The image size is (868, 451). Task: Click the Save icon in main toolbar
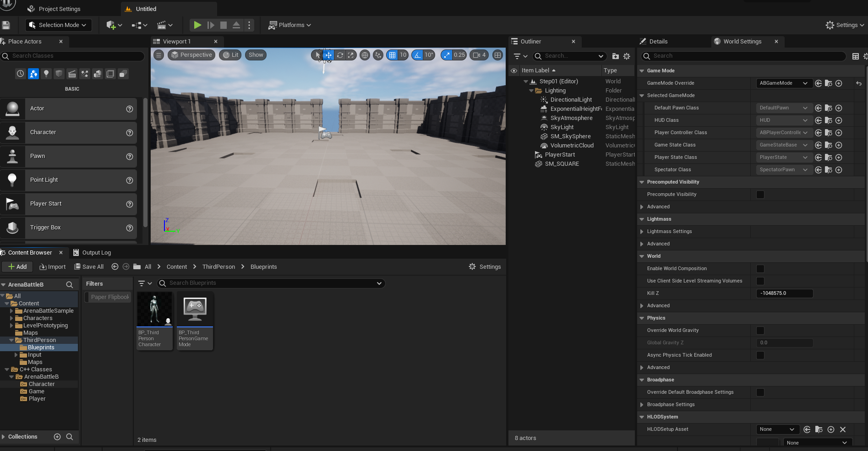pos(6,25)
